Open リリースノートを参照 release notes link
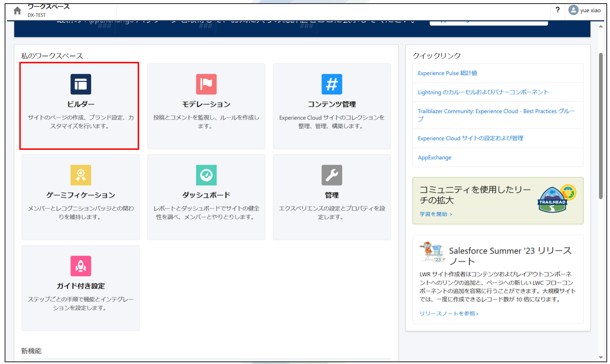Screen dimensions: 610x364 pos(449,314)
